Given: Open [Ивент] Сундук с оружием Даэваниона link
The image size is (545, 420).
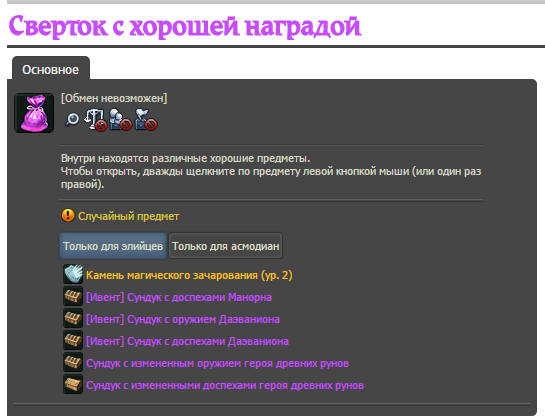Looking at the screenshot, I should (183, 319).
